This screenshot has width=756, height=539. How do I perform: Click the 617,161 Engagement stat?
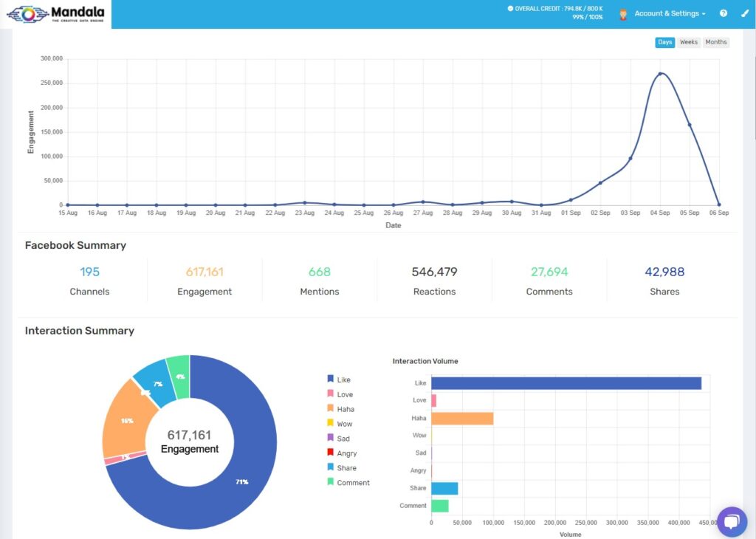[205, 272]
